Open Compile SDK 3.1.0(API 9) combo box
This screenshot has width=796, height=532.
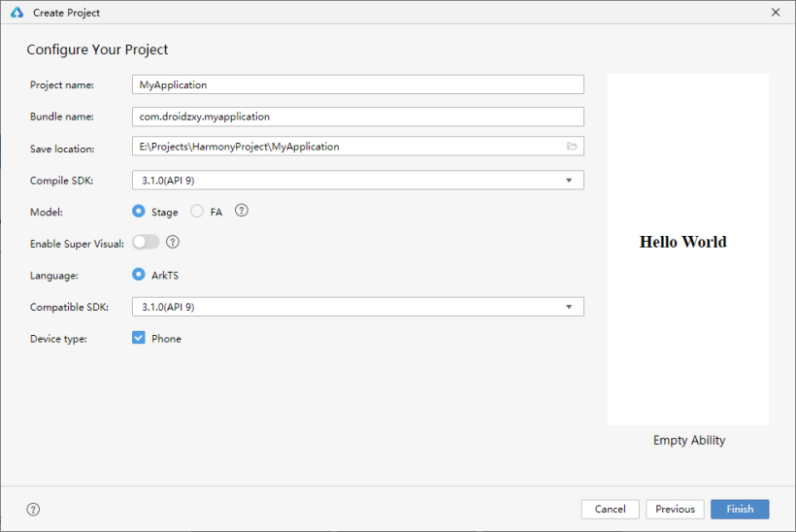pos(358,181)
